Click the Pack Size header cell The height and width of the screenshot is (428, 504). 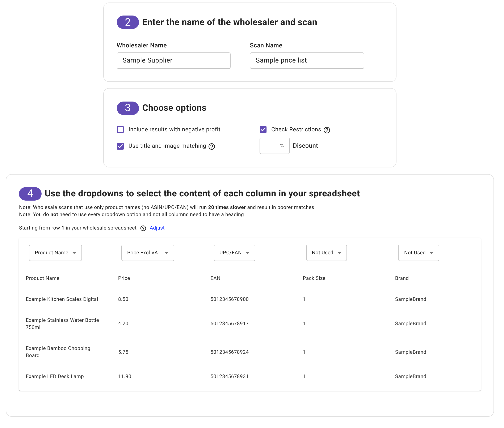coord(314,278)
